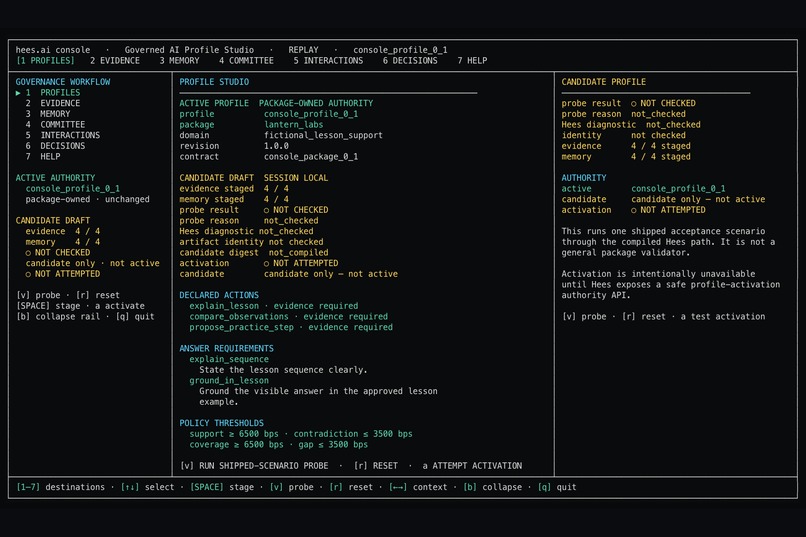
Task: Click probe result NOT CHECKED in Profile Studio
Action: [296, 210]
